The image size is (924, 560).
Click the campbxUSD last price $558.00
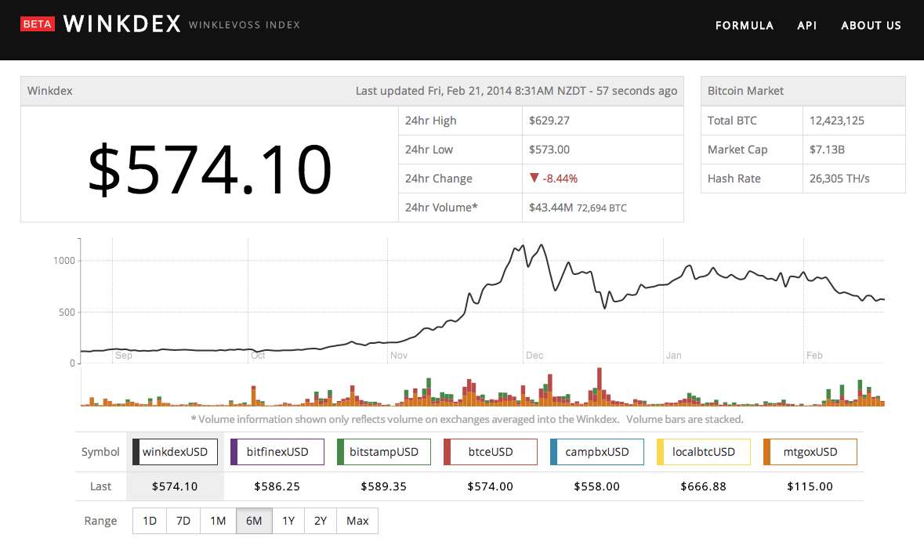[597, 486]
